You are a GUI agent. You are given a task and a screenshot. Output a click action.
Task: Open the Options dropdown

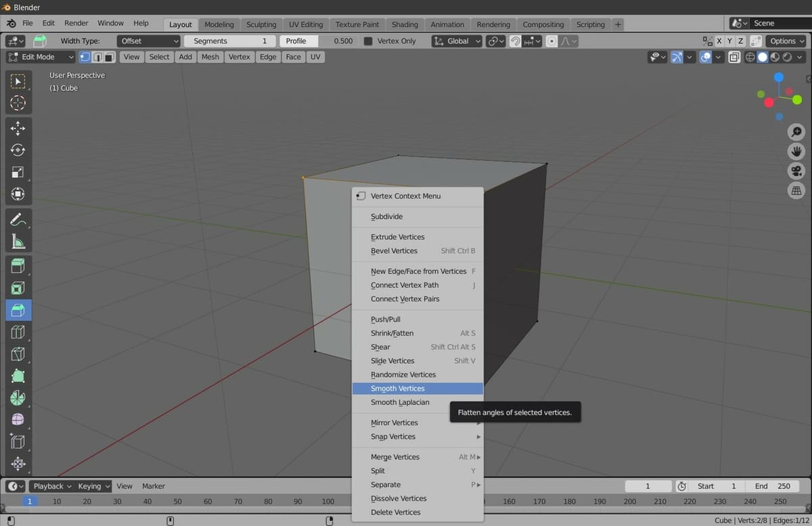pos(787,41)
